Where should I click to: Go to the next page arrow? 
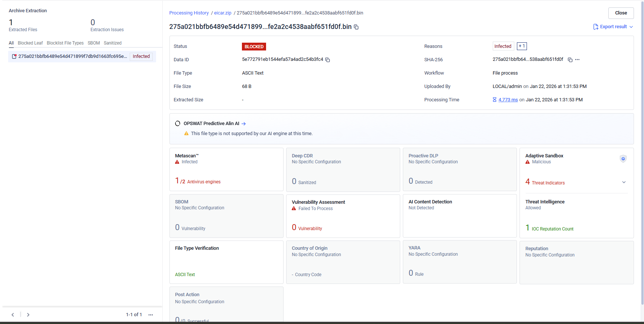click(x=28, y=315)
